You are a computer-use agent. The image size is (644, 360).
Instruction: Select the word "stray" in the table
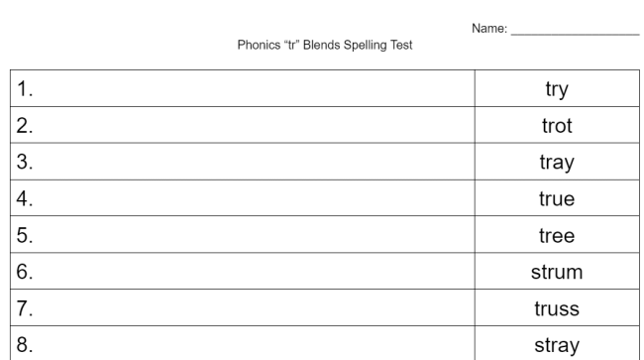coord(557,345)
